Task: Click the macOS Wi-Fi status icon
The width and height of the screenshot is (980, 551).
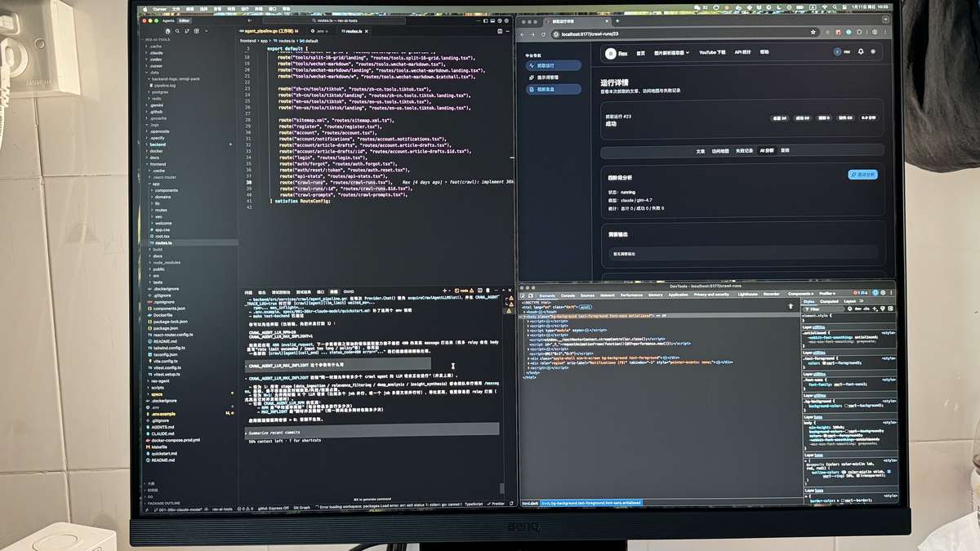Action: (x=824, y=7)
